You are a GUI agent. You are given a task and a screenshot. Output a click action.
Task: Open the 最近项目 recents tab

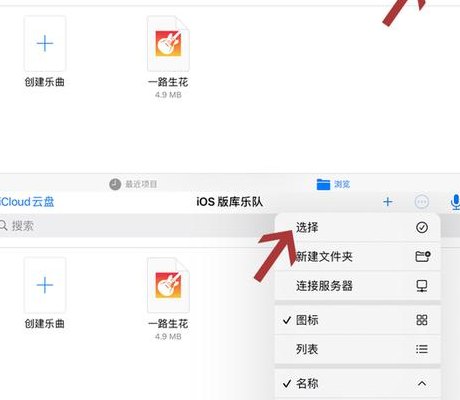coord(133,184)
